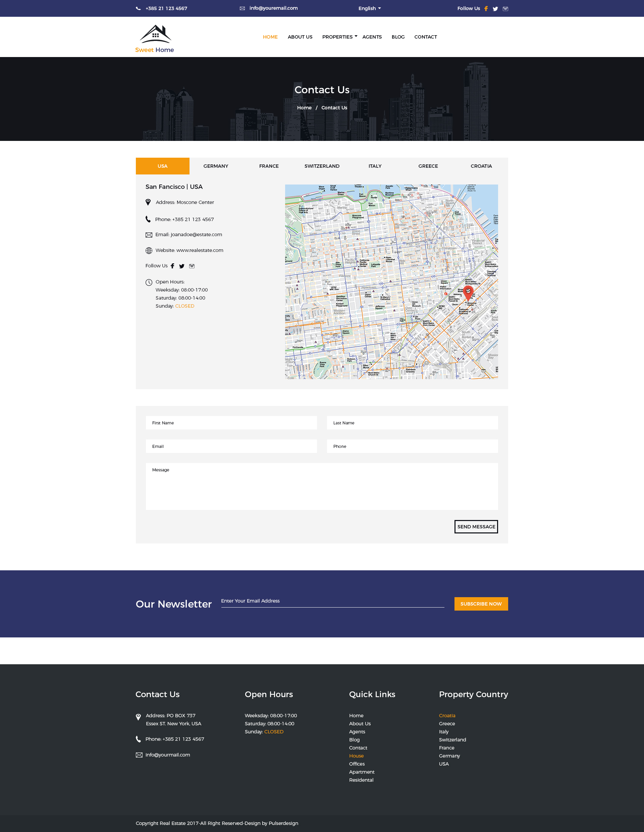Screen dimensions: 644x832
Task: Click the Instagram icon in top bar
Action: pyautogui.click(x=505, y=9)
